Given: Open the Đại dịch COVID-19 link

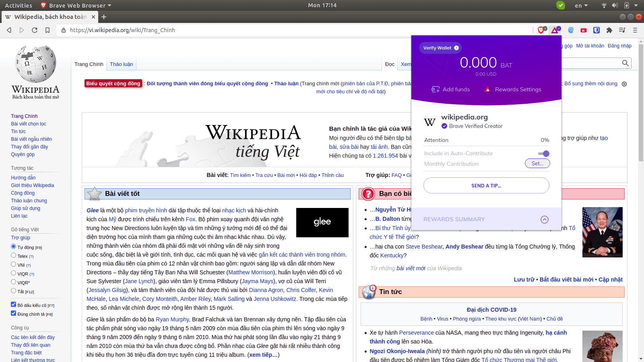Looking at the screenshot, I should tap(491, 310).
